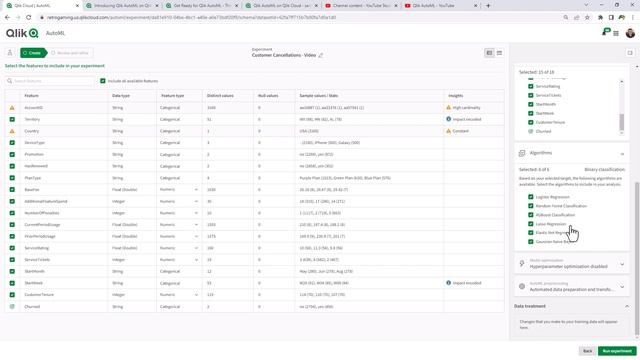640x360 pixels.
Task: Click the Qlik logo in the header
Action: (22, 33)
